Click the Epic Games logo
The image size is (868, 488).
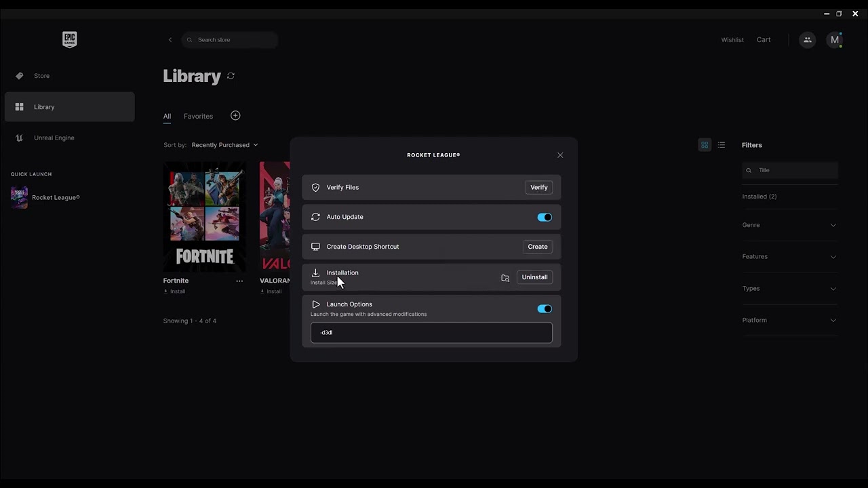pos(69,40)
